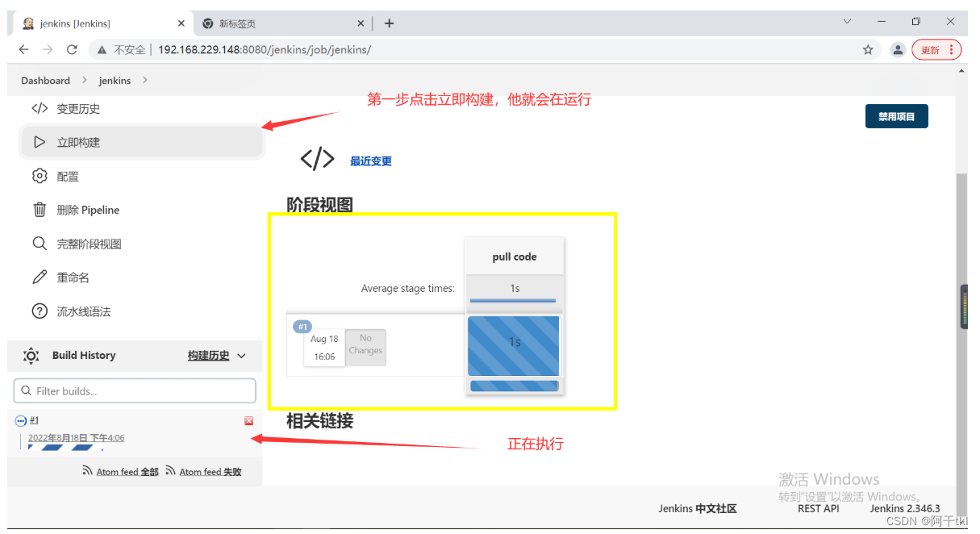Go to Dashboard breadcrumb link
Viewport: 980px width, 534px height.
tap(45, 81)
